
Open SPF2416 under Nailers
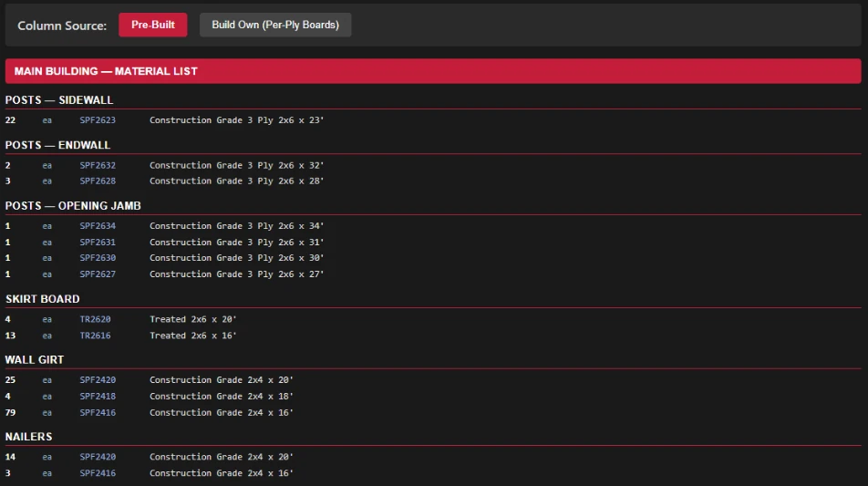(x=98, y=473)
